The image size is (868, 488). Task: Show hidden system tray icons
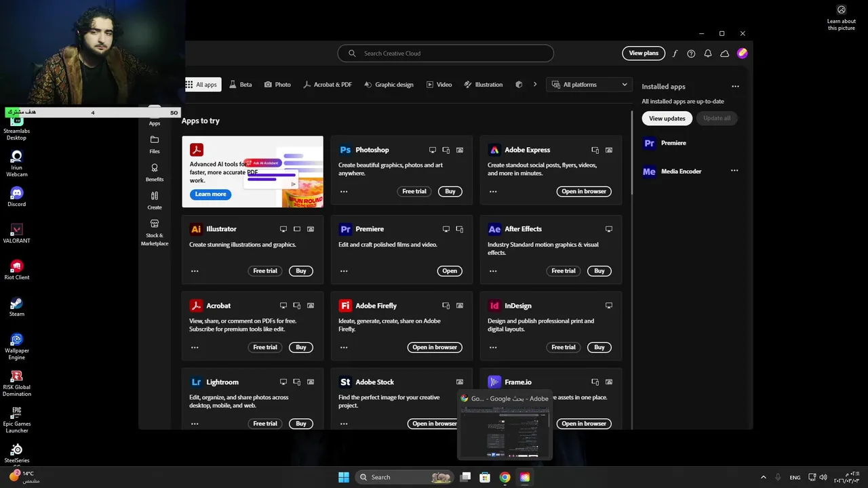tap(764, 477)
